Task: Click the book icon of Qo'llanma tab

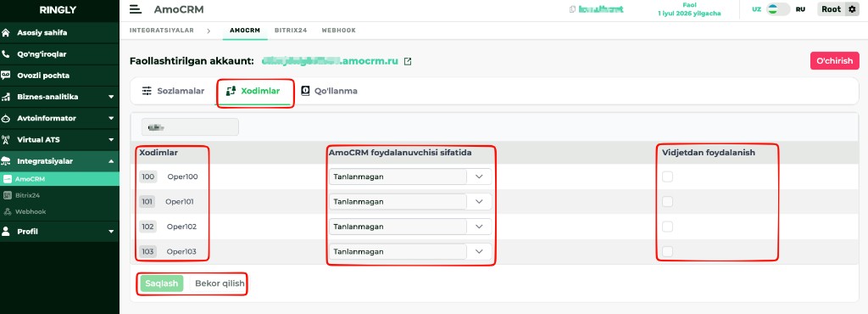Action: pyautogui.click(x=305, y=91)
